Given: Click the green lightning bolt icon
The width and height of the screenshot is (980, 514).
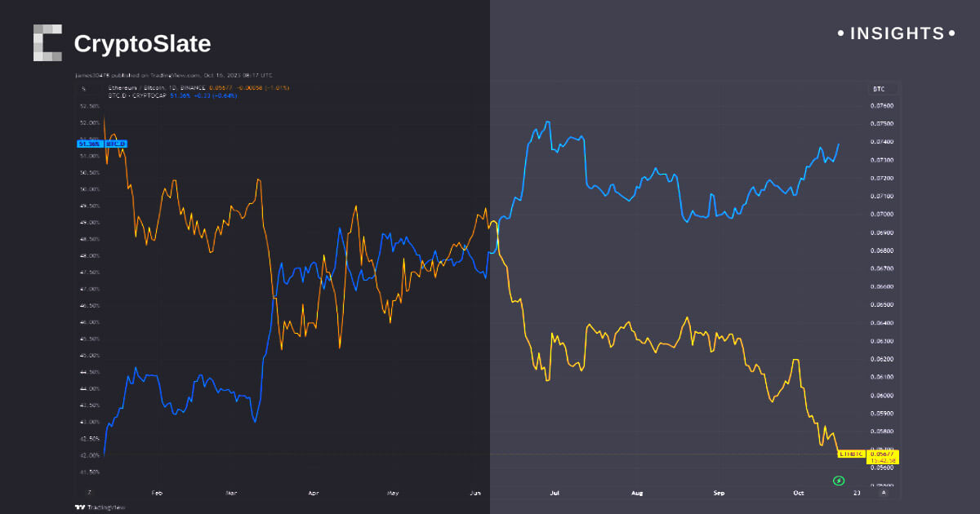Looking at the screenshot, I should tap(838, 481).
